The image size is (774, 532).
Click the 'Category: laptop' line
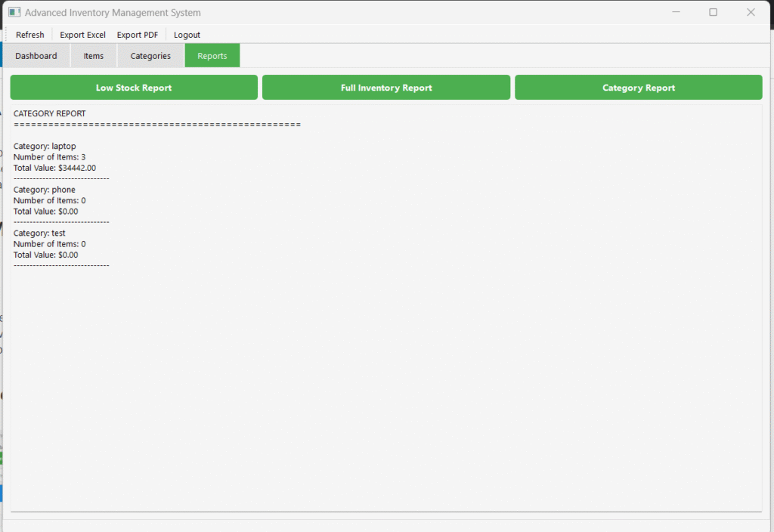tap(45, 146)
